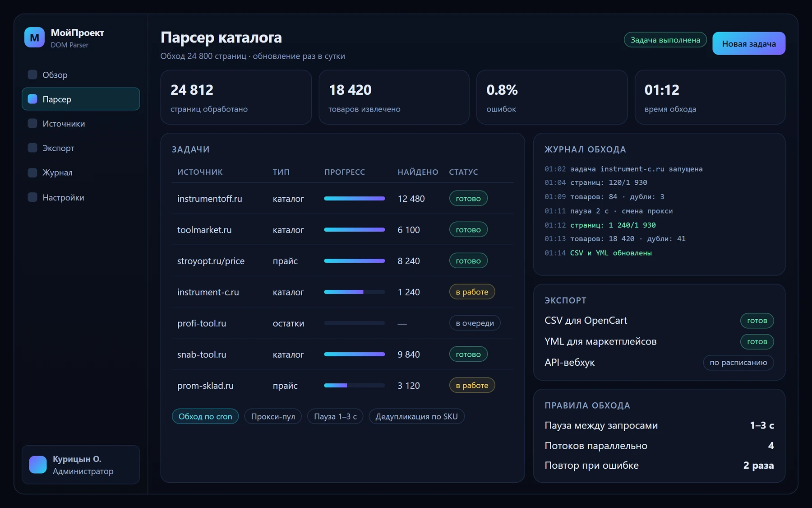
Task: Click the Настройки sidebar icon
Action: pyautogui.click(x=32, y=197)
